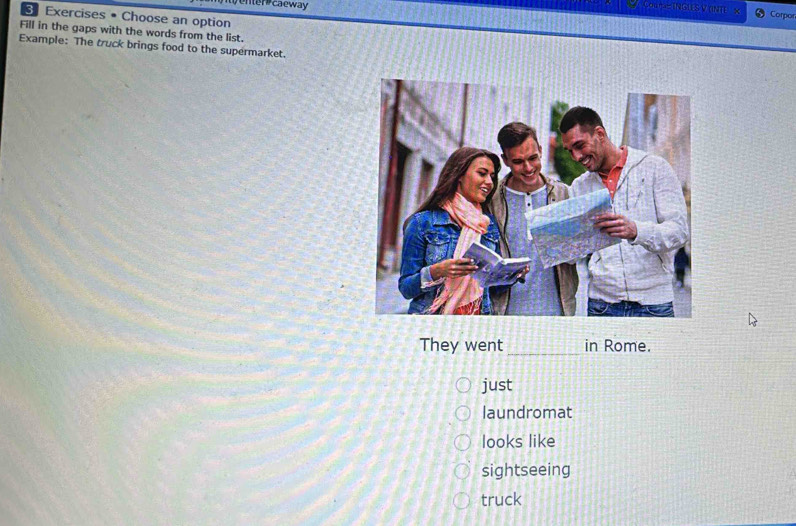Click the tourists photo with map
This screenshot has width=796, height=526.
(x=533, y=199)
